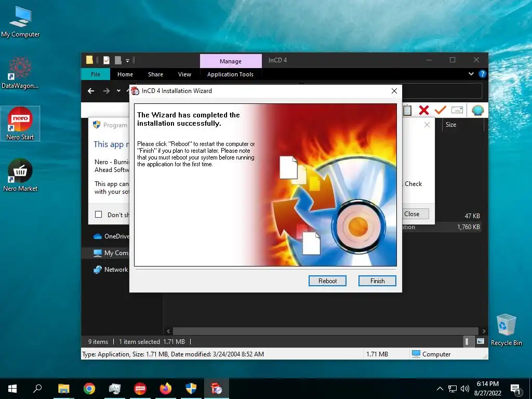Click the InCD installer icon in the taskbar
532x399 pixels.
coord(217,389)
